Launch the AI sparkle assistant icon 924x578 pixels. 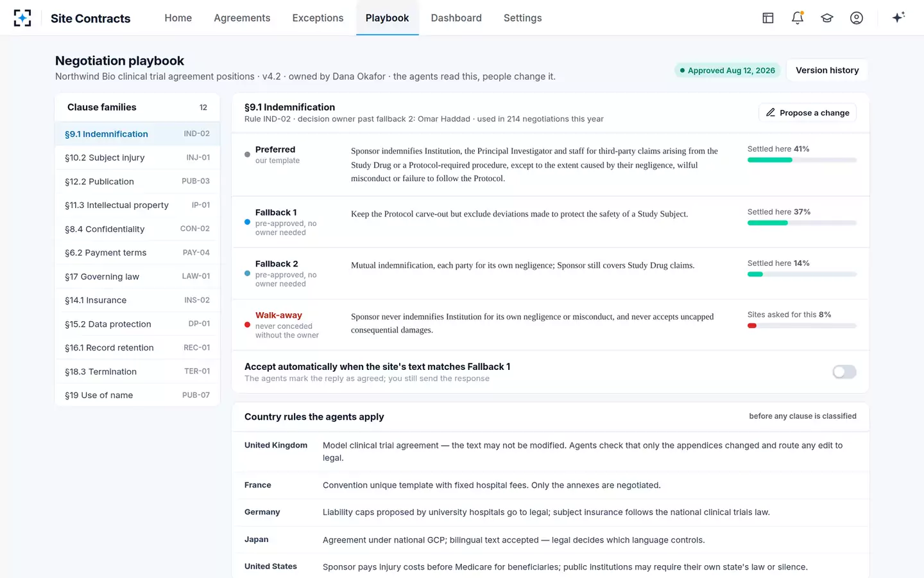click(x=898, y=17)
